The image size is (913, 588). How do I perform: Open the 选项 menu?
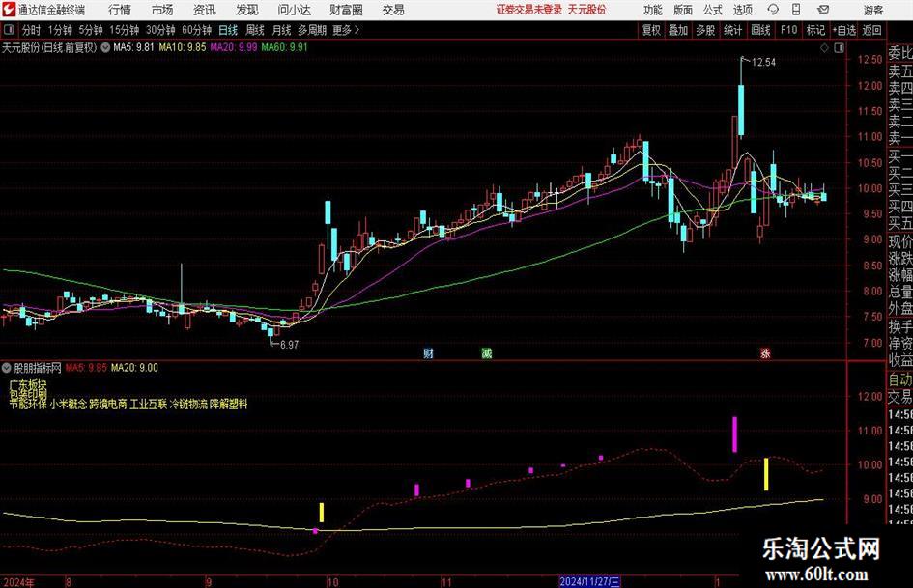pyautogui.click(x=742, y=10)
